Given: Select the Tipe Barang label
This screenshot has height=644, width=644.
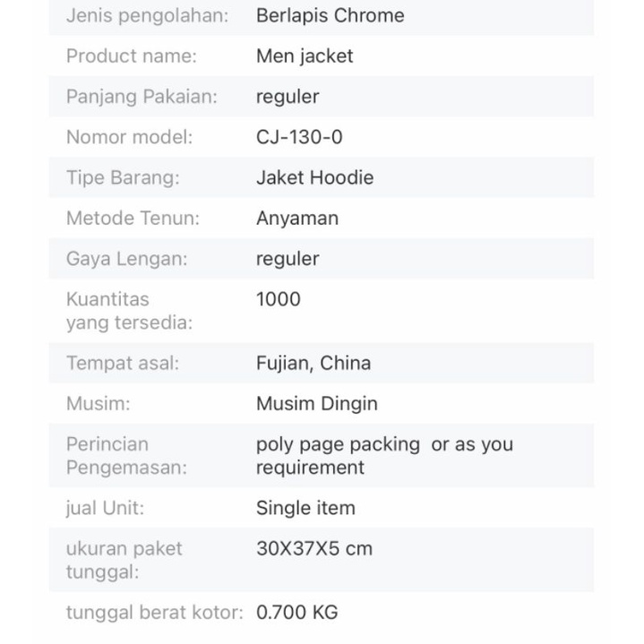Looking at the screenshot, I should tap(123, 177).
